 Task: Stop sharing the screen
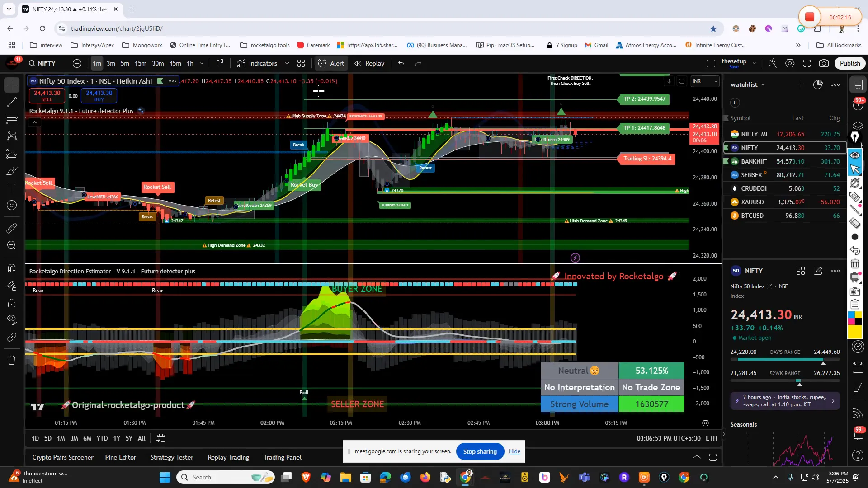coord(480,451)
